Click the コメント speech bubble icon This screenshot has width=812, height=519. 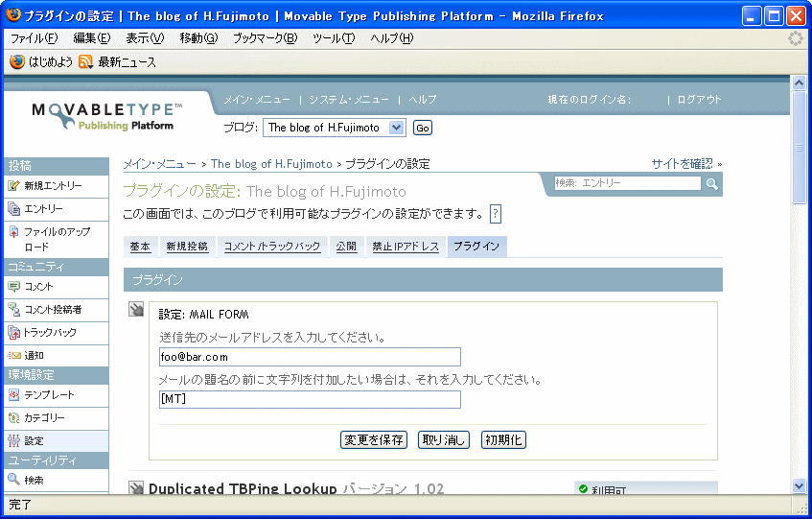coord(14,287)
